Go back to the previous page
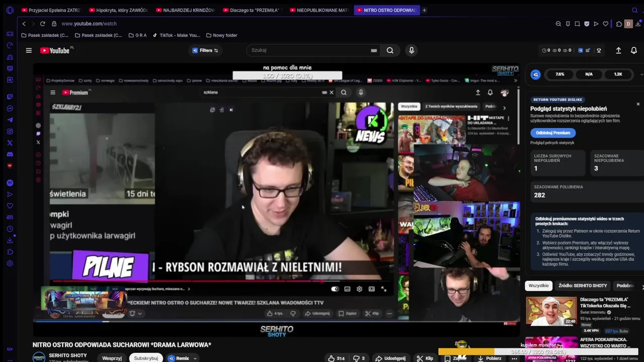The width and height of the screenshot is (644, 362). pyautogui.click(x=24, y=24)
